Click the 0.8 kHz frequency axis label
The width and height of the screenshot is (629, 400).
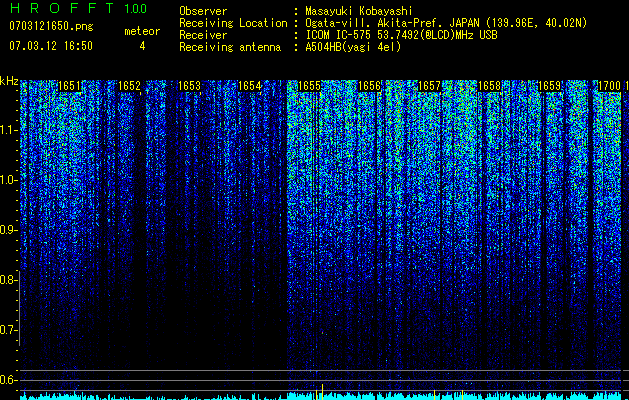7,280
